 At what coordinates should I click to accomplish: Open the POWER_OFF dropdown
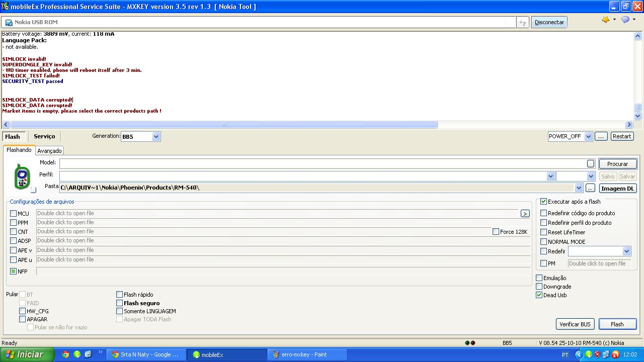tap(588, 136)
